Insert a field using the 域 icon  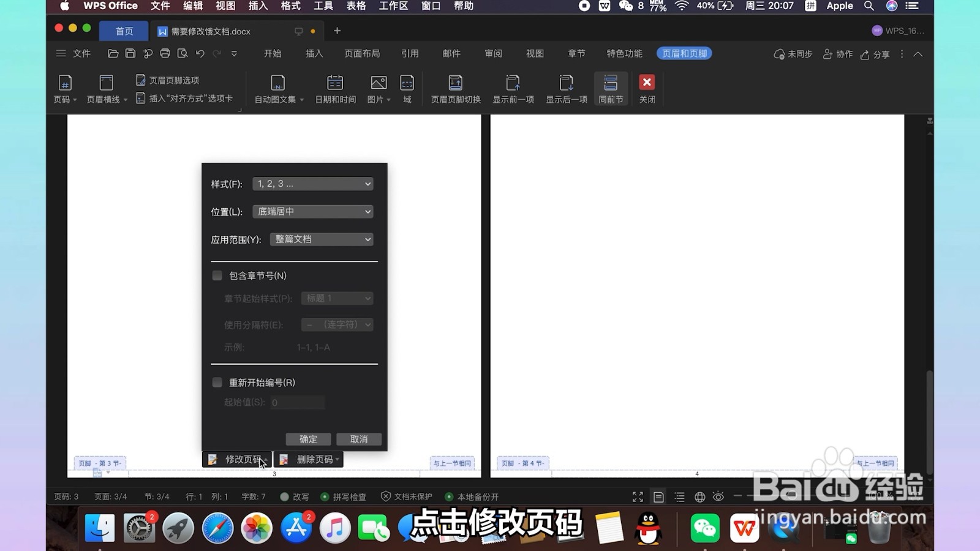(407, 89)
